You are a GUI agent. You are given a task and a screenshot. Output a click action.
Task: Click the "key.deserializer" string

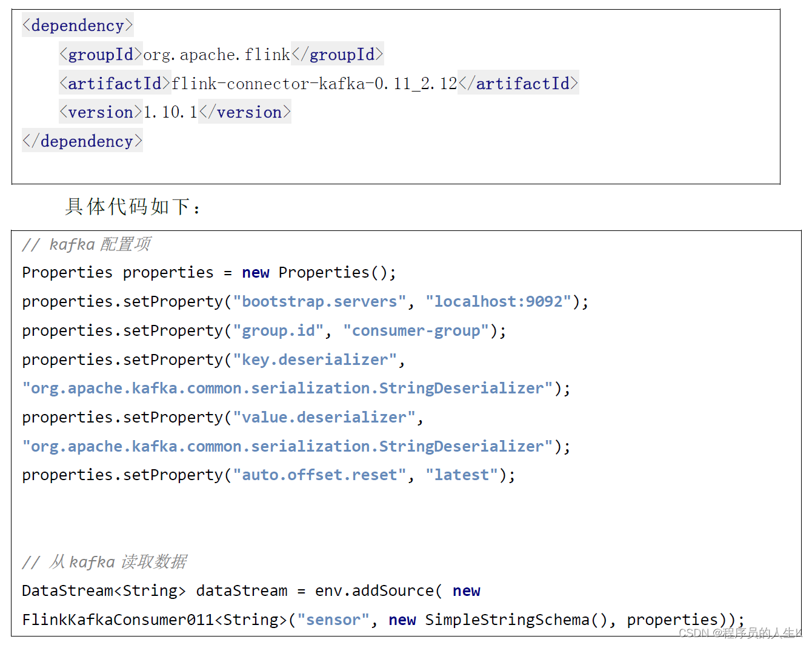[x=314, y=359]
